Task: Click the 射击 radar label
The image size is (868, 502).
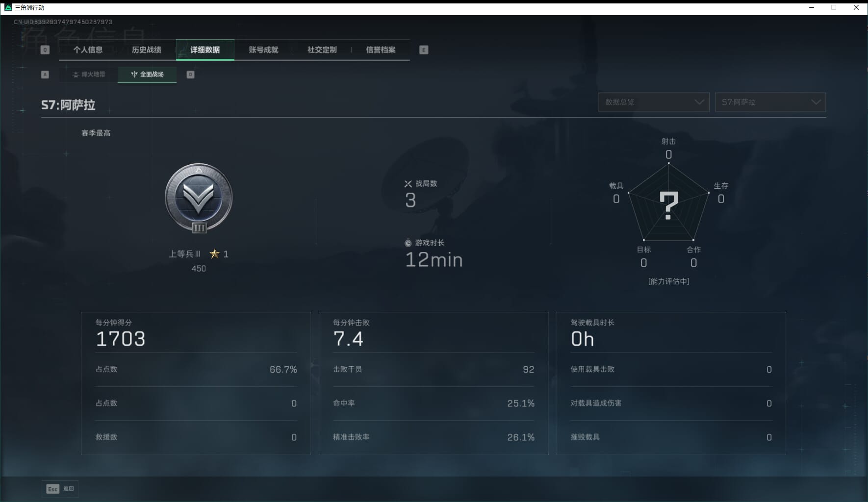Action: tap(668, 141)
